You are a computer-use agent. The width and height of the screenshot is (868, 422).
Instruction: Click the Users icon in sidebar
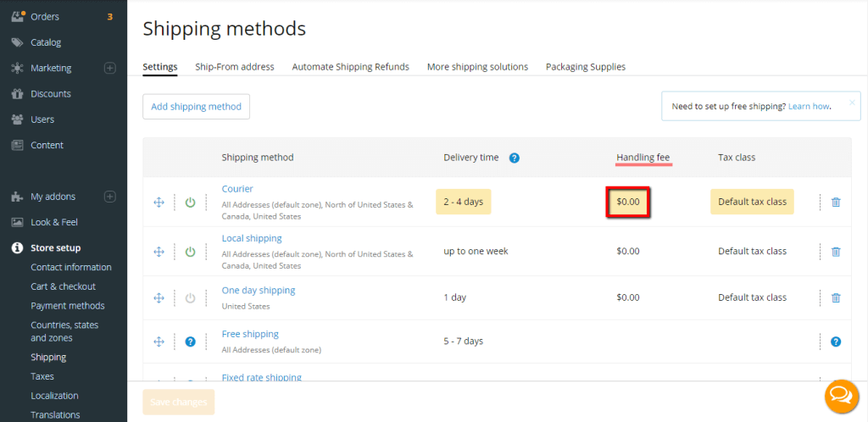coord(18,119)
